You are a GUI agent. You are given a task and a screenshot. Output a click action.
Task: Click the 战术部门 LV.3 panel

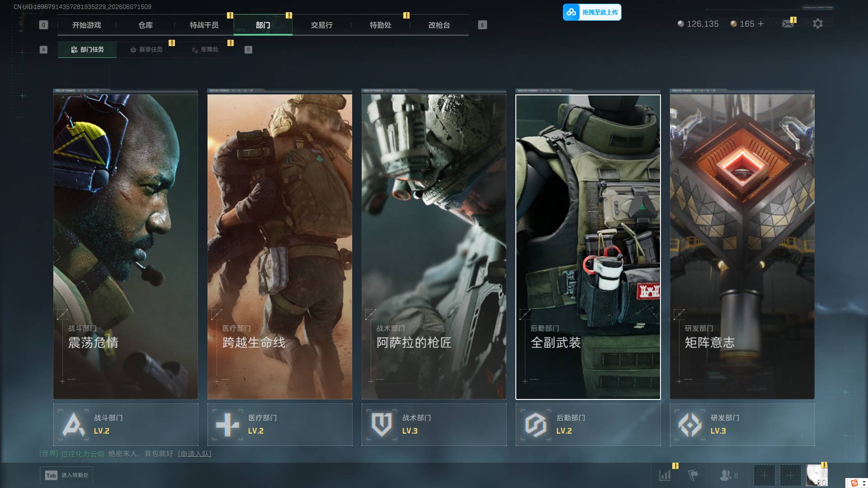point(434,425)
